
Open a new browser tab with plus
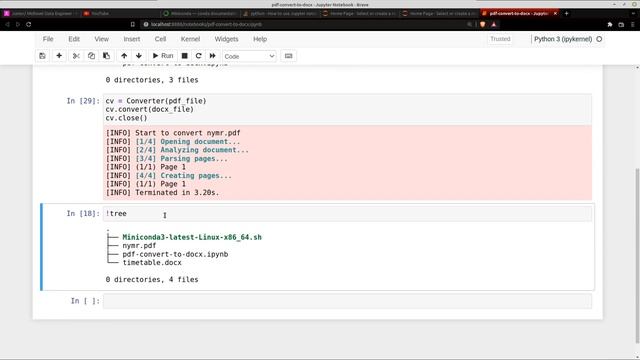566,13
